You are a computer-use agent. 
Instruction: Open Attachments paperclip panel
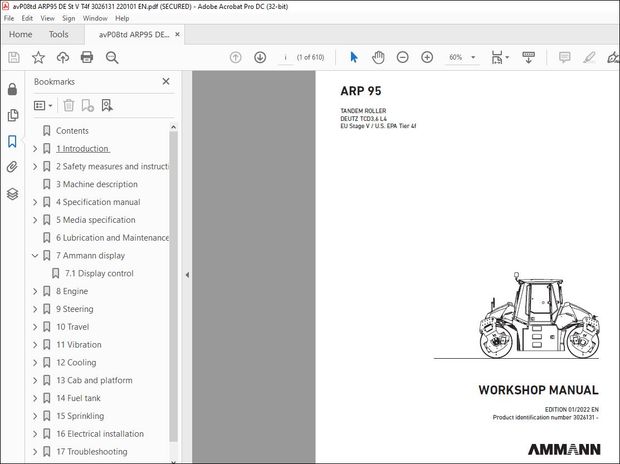12,167
